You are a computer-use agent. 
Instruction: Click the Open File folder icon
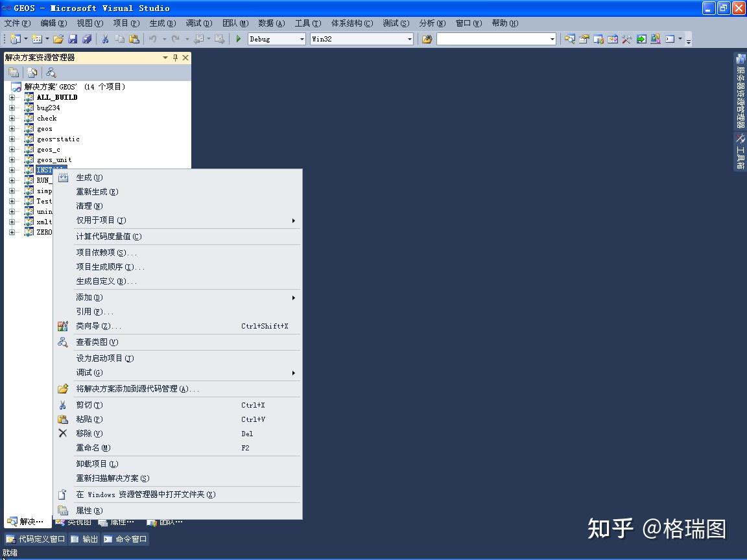coord(57,39)
